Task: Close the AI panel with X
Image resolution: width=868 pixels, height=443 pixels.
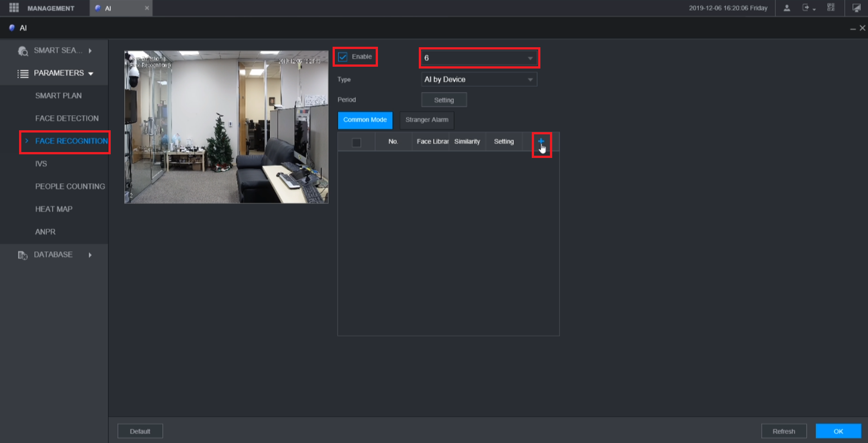Action: (x=863, y=28)
